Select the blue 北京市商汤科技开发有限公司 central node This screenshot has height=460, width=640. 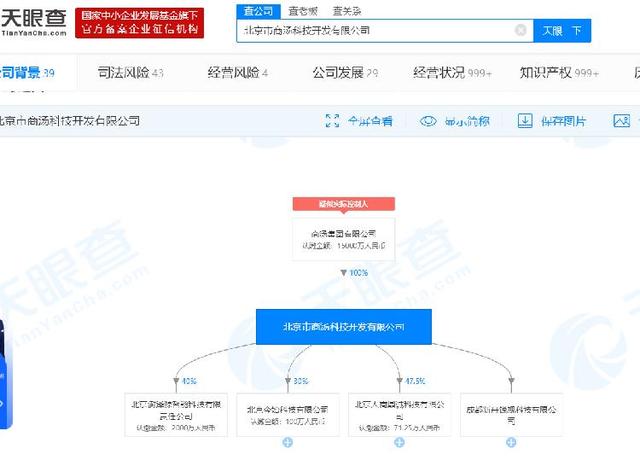[x=344, y=327]
